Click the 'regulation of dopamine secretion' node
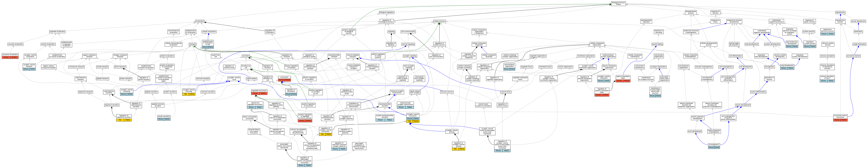 point(124,117)
